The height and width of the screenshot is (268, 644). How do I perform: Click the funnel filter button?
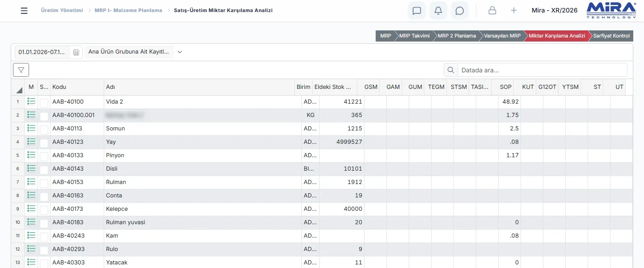point(21,70)
